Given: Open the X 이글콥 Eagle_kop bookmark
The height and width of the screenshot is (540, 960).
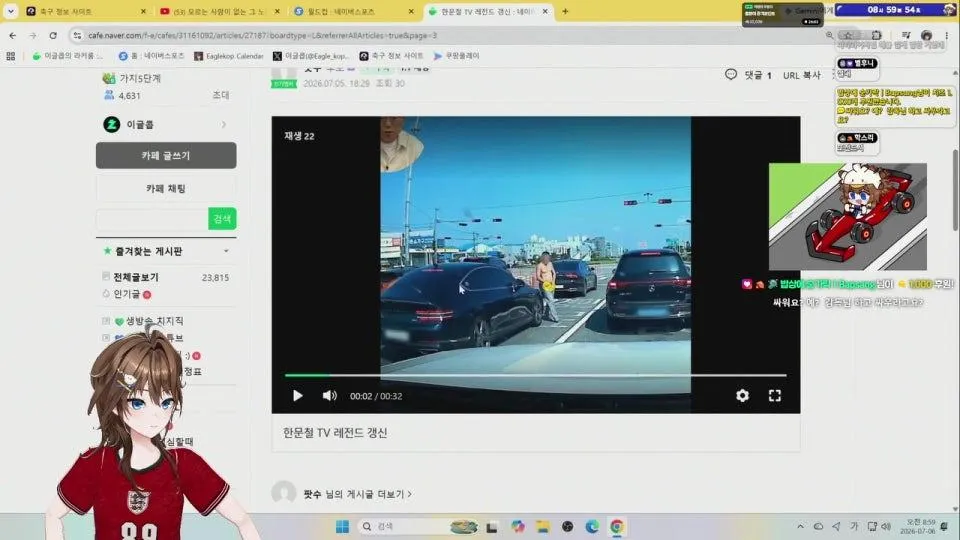Looking at the screenshot, I should [x=311, y=56].
